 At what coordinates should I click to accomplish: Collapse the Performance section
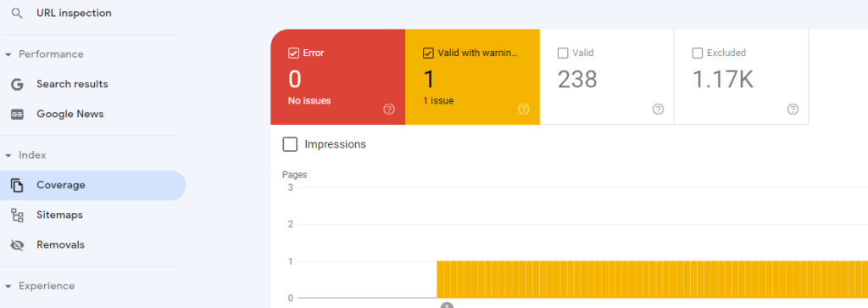click(8, 54)
